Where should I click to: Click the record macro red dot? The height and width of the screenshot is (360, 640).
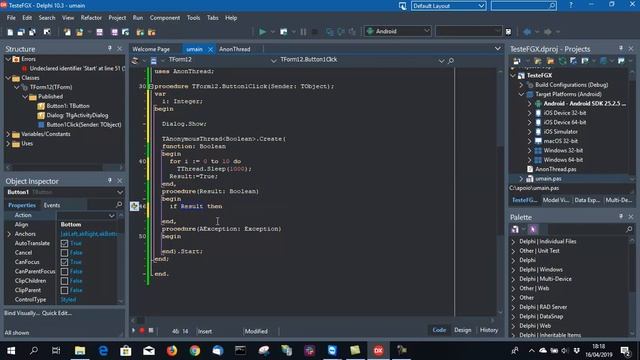142,331
